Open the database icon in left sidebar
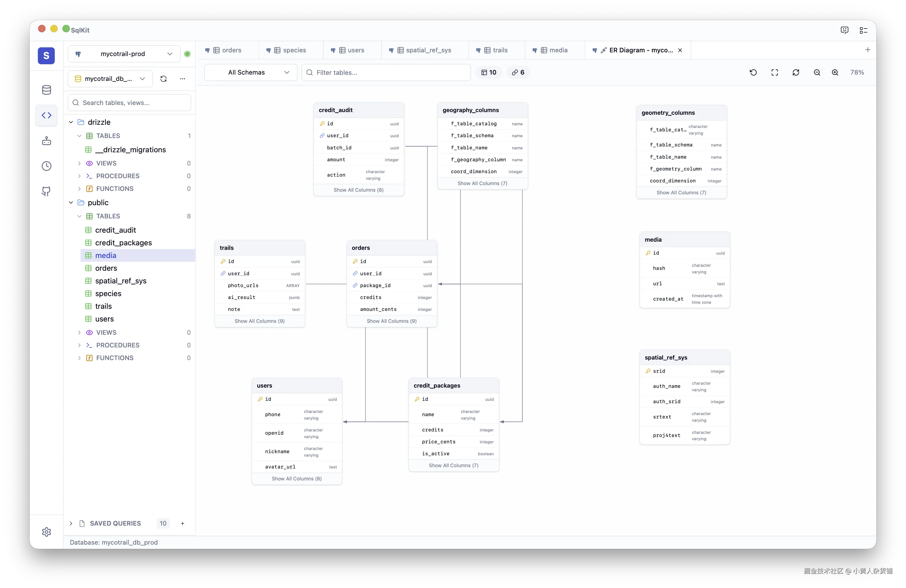Image resolution: width=906 pixels, height=588 pixels. coord(47,90)
